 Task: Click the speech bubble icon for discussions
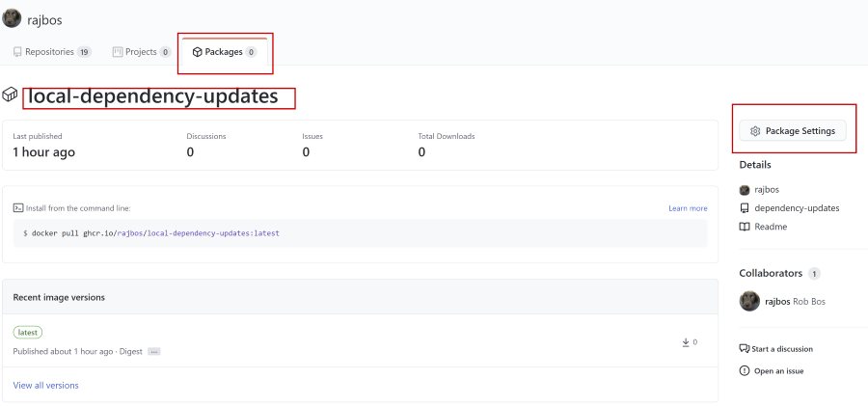coord(744,349)
